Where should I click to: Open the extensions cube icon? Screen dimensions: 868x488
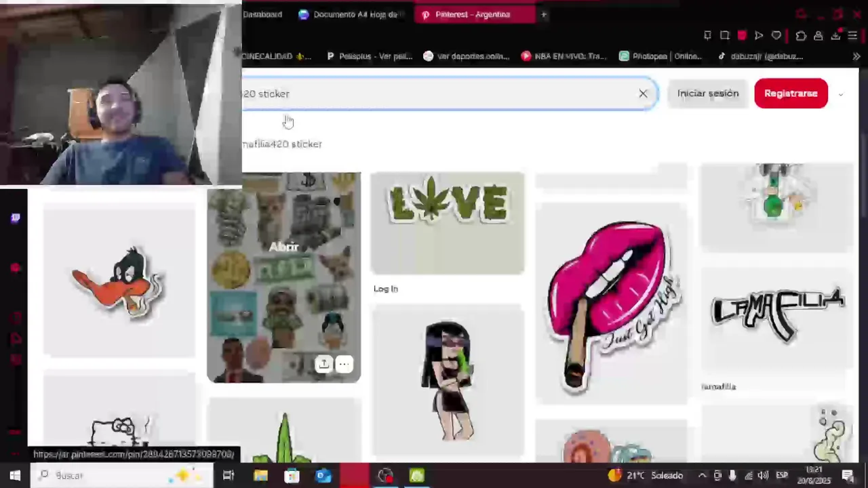[801, 35]
